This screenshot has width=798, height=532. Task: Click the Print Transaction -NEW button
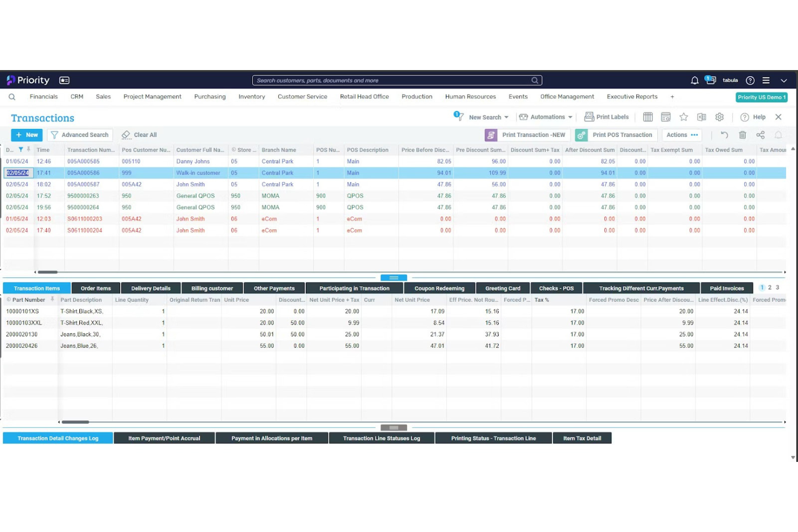click(x=533, y=135)
